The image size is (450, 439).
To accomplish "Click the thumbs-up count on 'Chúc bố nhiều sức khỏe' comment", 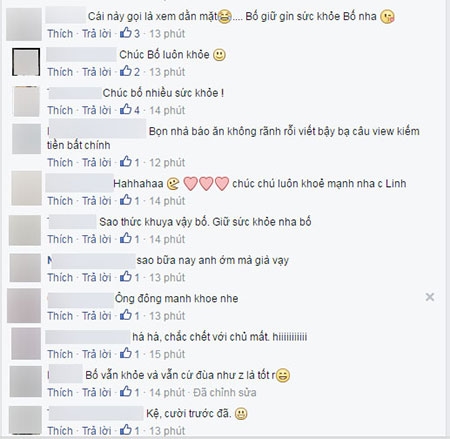I will 137,110.
